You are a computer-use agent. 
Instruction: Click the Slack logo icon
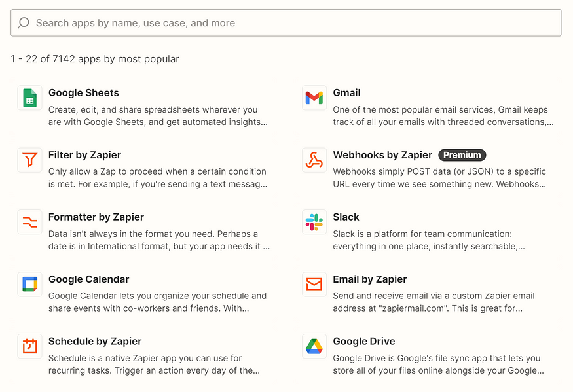314,222
